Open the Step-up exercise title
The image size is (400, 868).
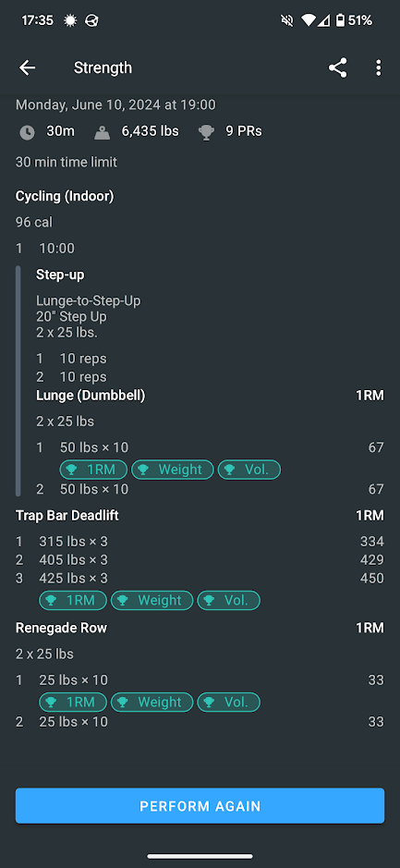click(60, 275)
